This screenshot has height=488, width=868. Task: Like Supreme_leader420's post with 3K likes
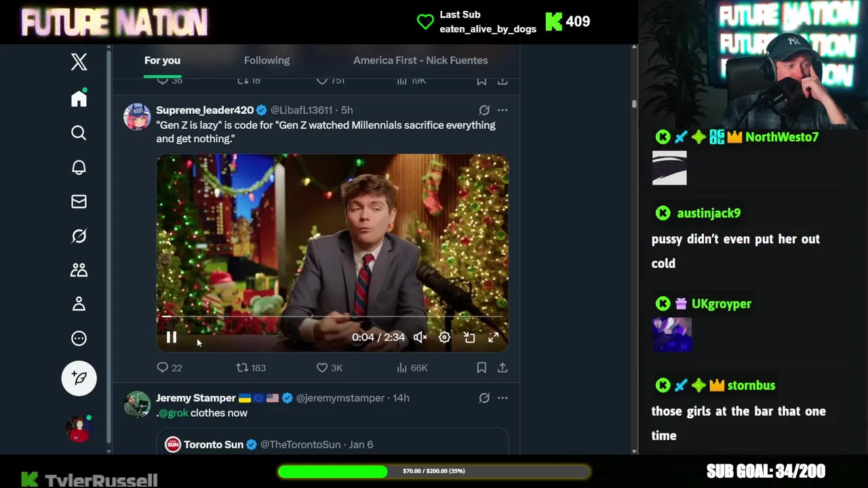point(330,367)
